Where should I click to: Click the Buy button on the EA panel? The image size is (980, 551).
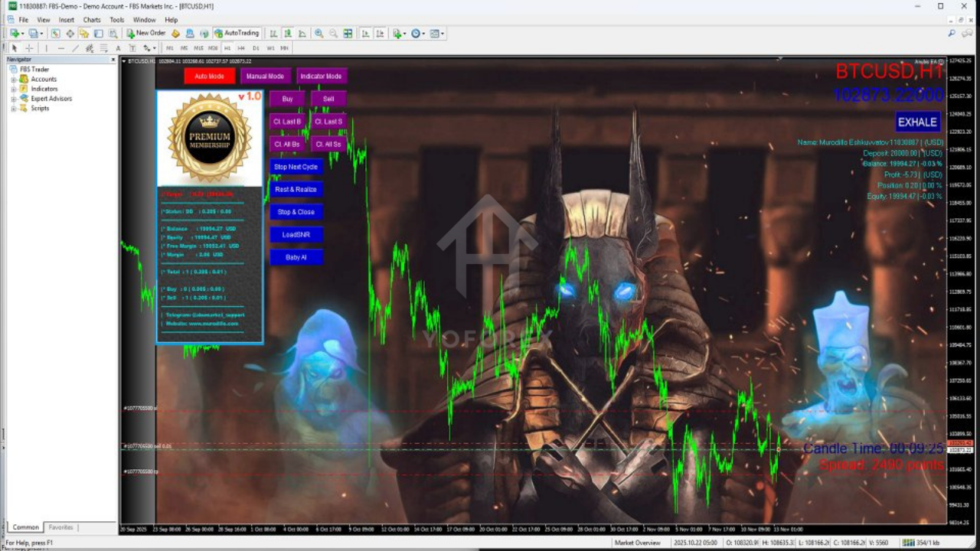(287, 99)
